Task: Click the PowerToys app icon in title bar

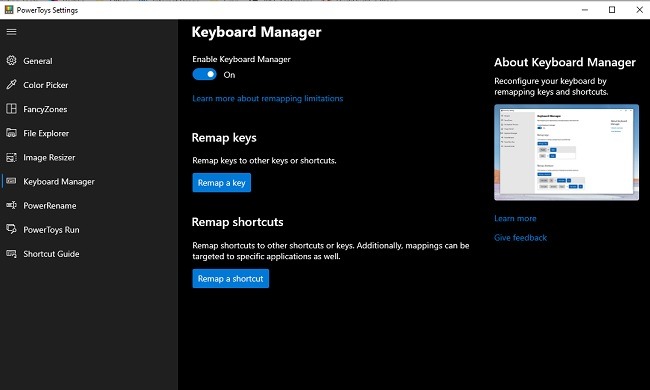Action: point(9,10)
